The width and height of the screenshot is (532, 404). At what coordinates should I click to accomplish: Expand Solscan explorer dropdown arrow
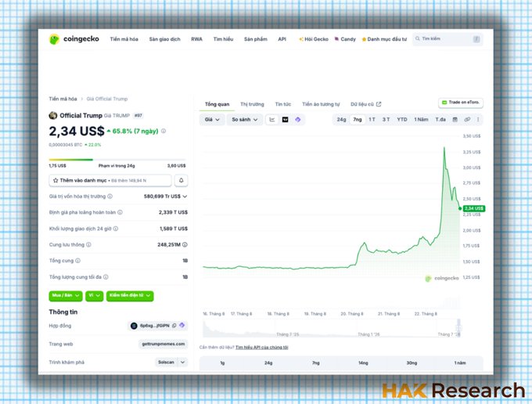click(182, 363)
